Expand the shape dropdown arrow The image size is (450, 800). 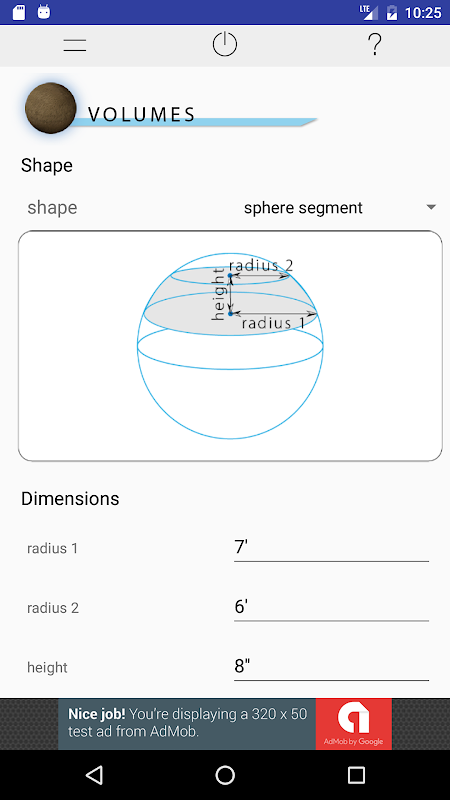431,207
